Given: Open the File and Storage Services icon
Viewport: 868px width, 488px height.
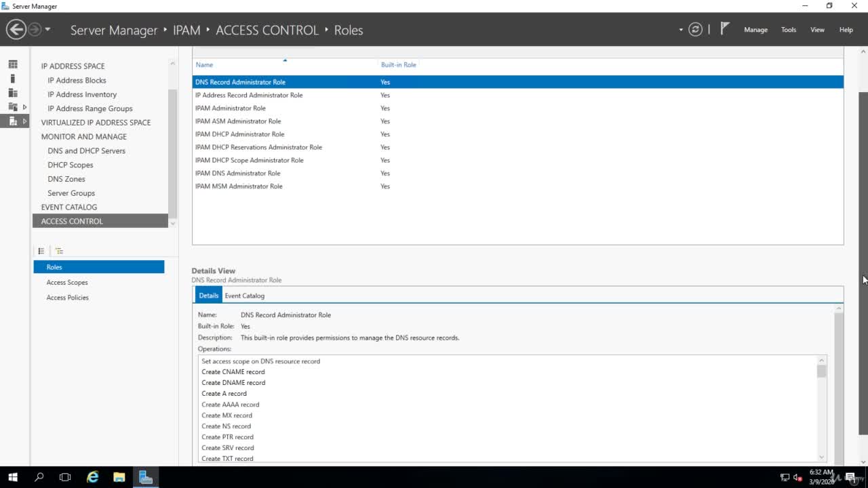Looking at the screenshot, I should pos(13,107).
